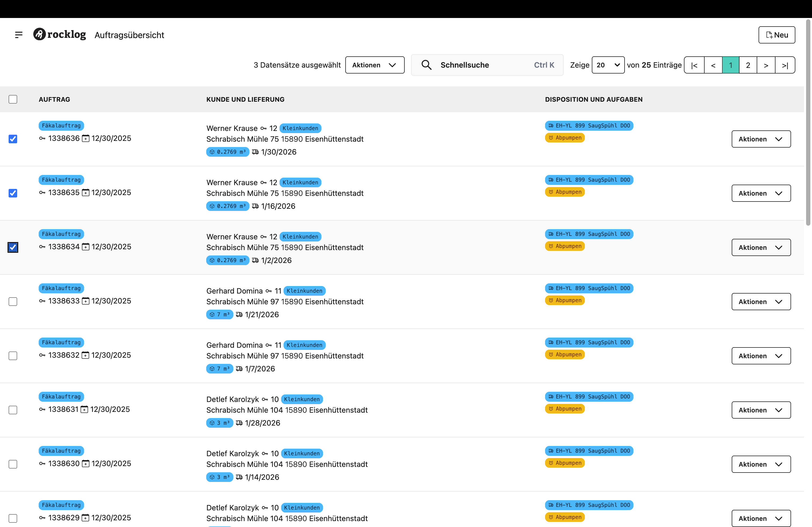Click the Schnellsuche magnifier icon
This screenshot has height=527, width=812.
(x=426, y=65)
